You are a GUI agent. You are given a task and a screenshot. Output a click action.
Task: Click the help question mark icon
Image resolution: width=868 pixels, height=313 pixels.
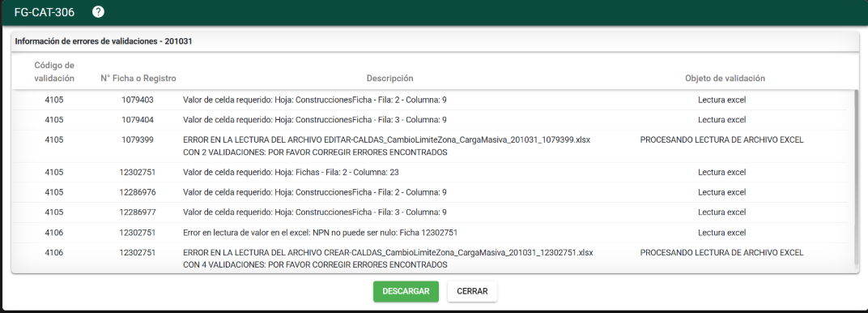pos(98,11)
